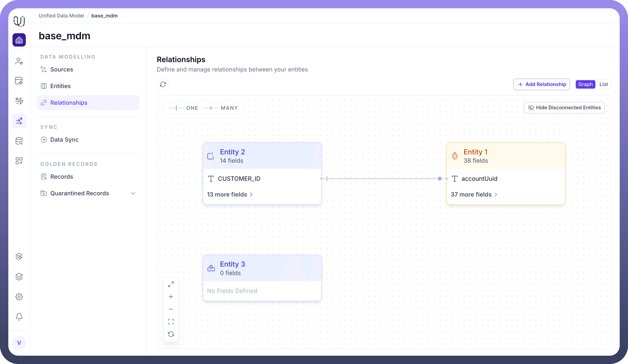
Task: Expand the Quarantined Records chevron
Action: pyautogui.click(x=133, y=193)
